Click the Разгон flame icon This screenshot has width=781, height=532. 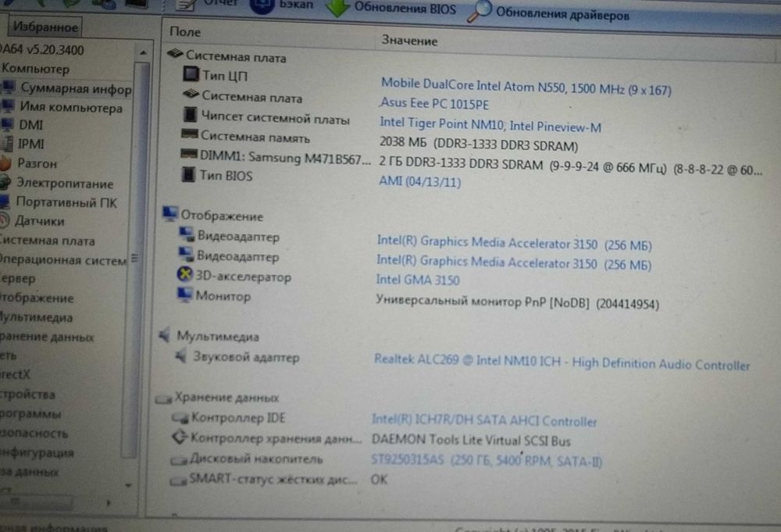click(x=5, y=163)
